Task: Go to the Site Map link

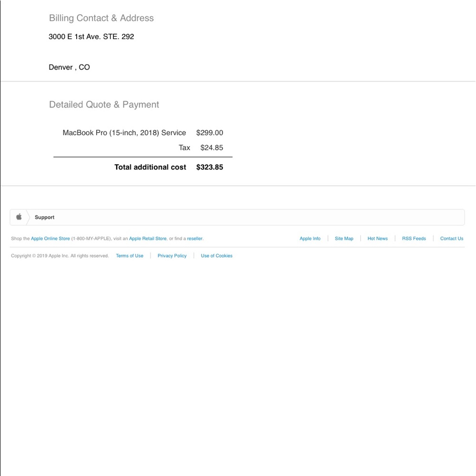Action: coord(344,238)
